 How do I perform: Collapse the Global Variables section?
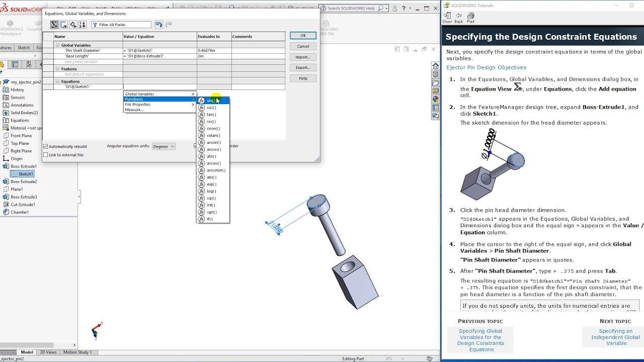point(57,45)
